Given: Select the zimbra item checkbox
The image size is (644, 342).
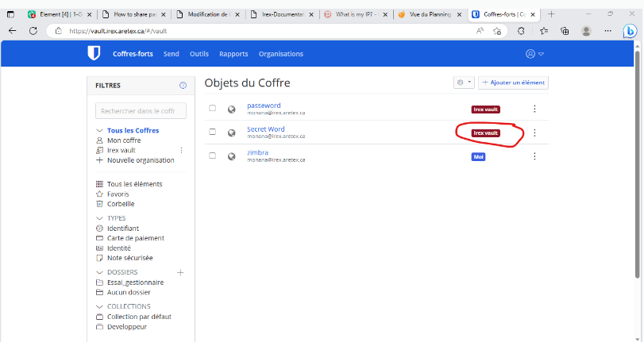Looking at the screenshot, I should click(x=212, y=156).
